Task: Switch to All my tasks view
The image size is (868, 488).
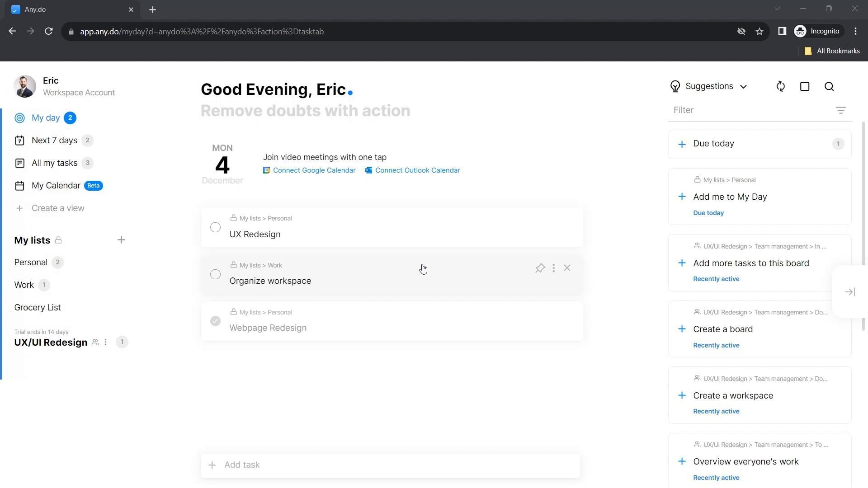Action: (54, 163)
